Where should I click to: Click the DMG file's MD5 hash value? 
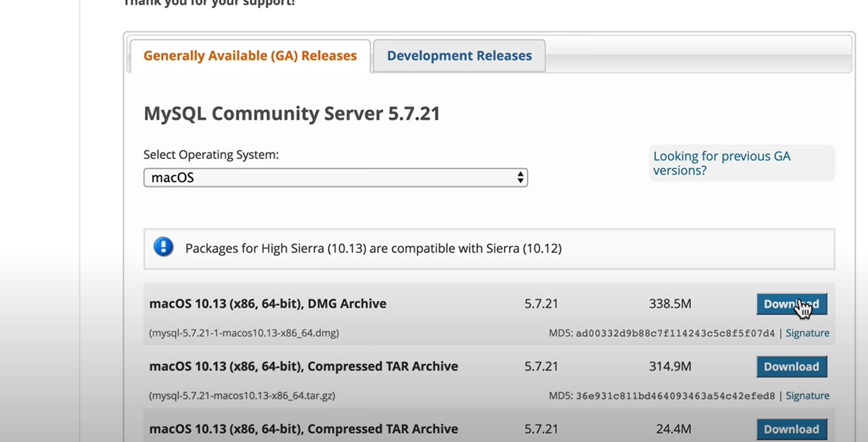[x=675, y=333]
